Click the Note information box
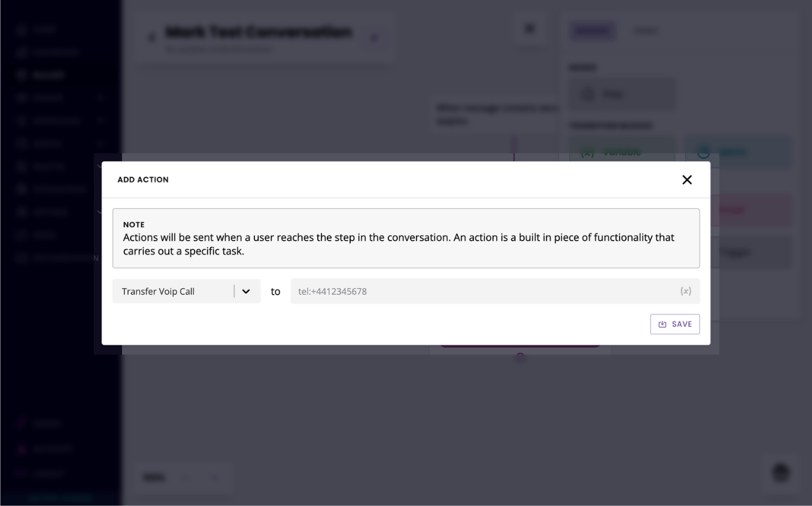Viewport: 812px width, 506px height. pos(406,238)
